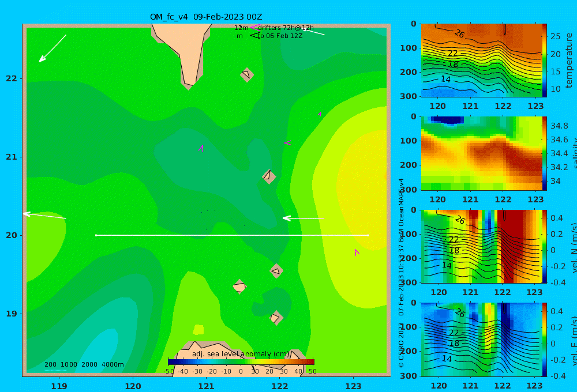This screenshot has height=392, width=577.
Task: Click latitude tick label 19 on main map
Action: click(x=12, y=314)
